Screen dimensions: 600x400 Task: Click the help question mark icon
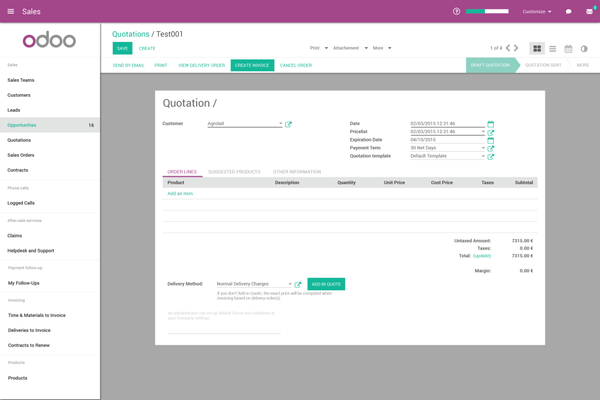tap(457, 11)
